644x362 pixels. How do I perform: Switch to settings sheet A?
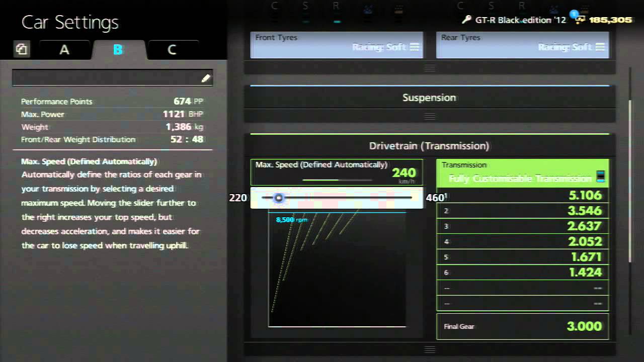click(x=64, y=50)
